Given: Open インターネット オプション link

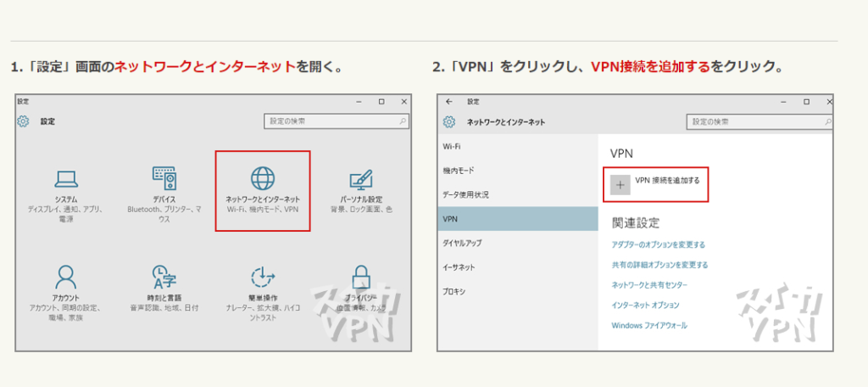Looking at the screenshot, I should tap(645, 305).
